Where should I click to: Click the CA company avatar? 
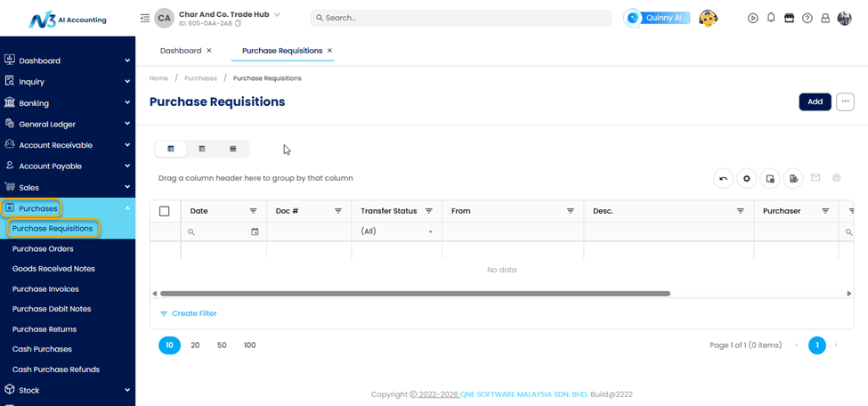tap(164, 19)
